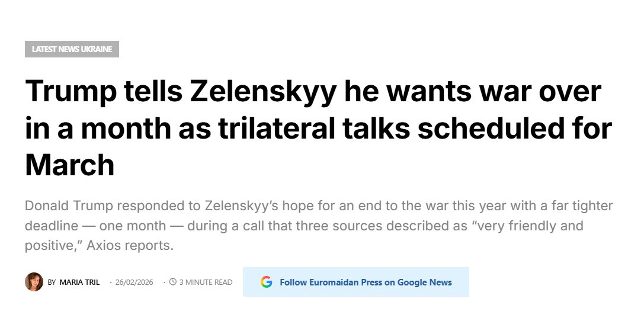The height and width of the screenshot is (318, 644).
Task: Open Maria Tril's author page link
Action: click(x=79, y=282)
